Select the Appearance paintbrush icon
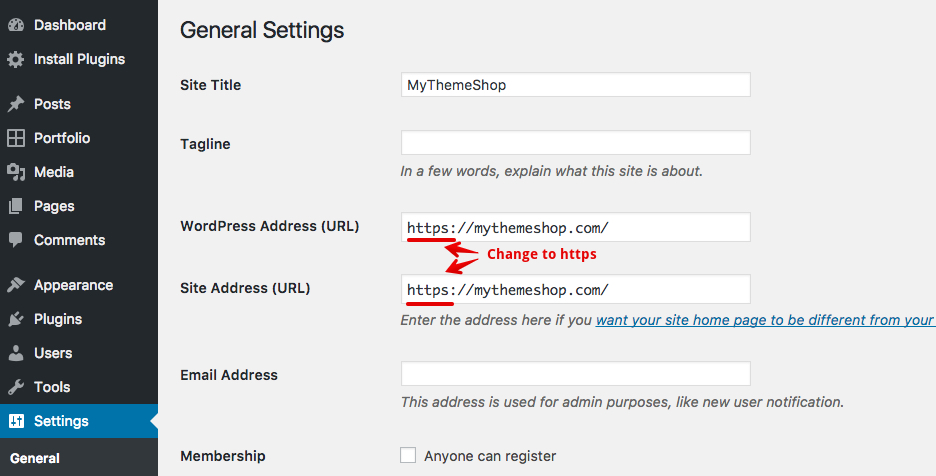The image size is (936, 476). (x=16, y=285)
